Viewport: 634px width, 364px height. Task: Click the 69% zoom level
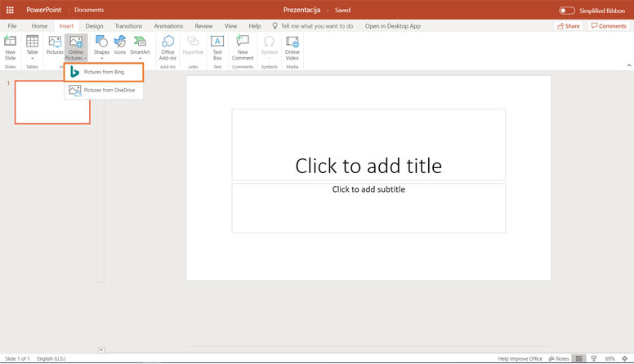point(609,359)
